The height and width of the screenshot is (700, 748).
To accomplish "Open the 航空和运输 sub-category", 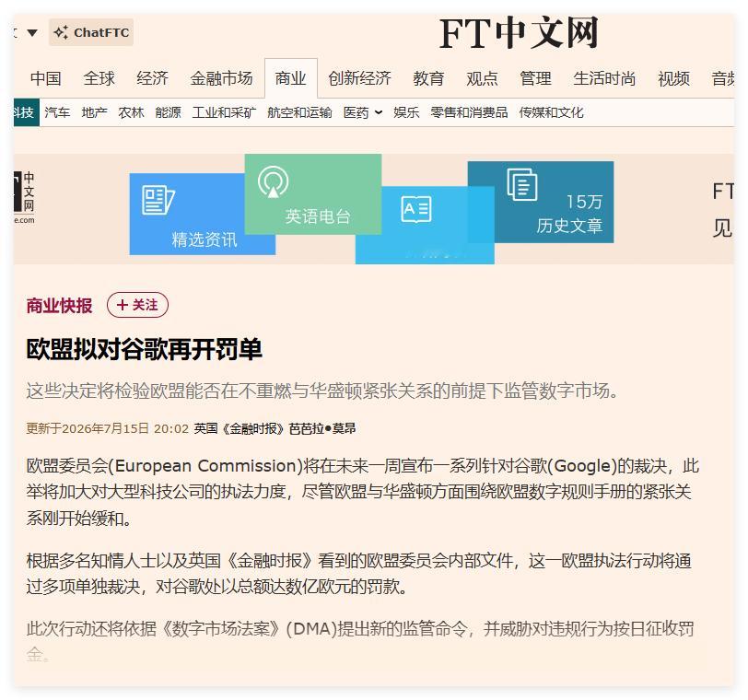I will (x=299, y=112).
